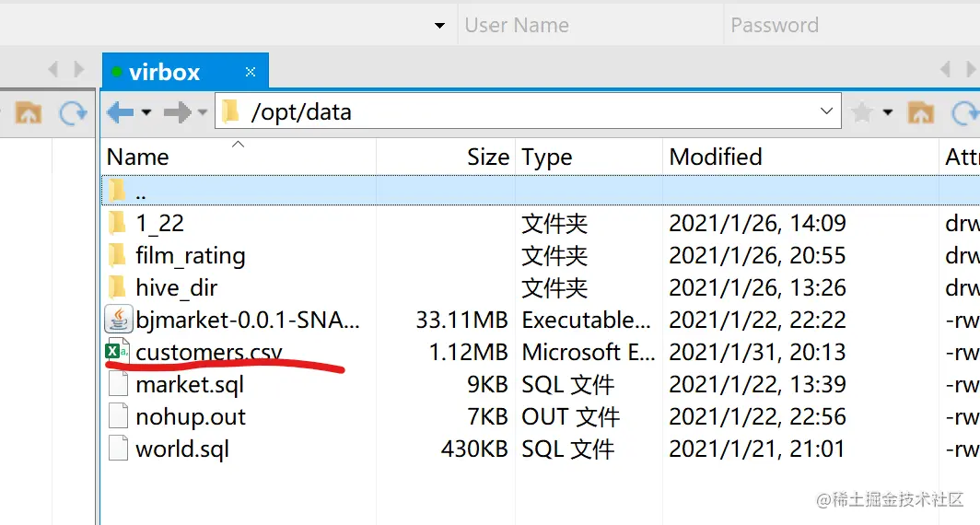The width and height of the screenshot is (980, 525).
Task: Click the 9KB size cell
Action: [487, 385]
